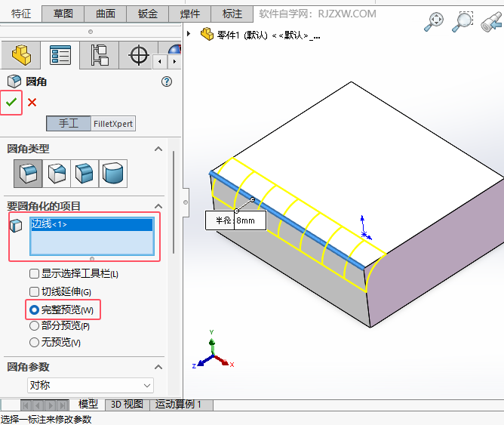504x425 pixels.
Task: Click the panel collapse handle on splitter
Action: click(x=186, y=202)
